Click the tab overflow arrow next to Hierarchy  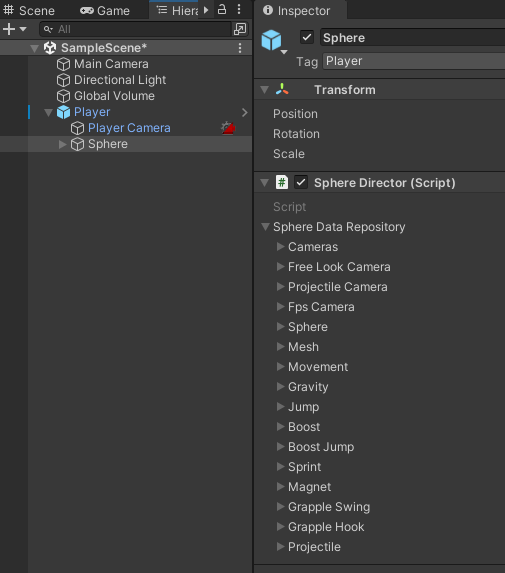(x=206, y=10)
